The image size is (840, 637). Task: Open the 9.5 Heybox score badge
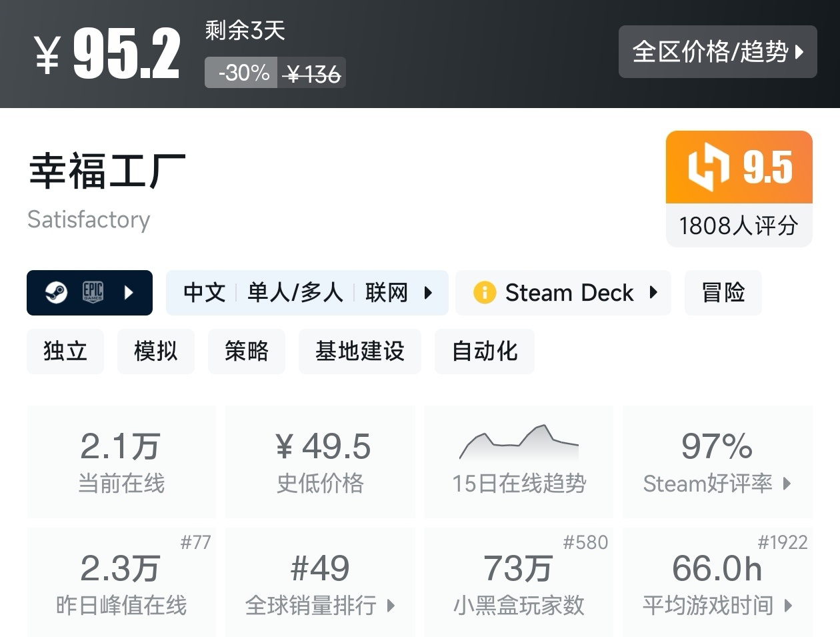739,167
